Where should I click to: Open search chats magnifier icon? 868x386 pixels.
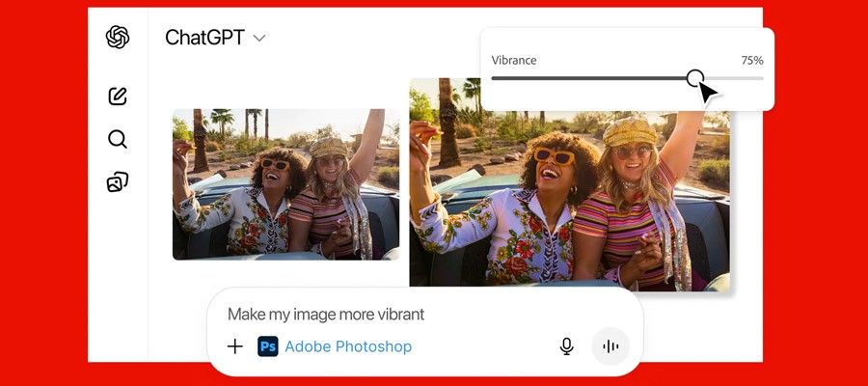pos(118,139)
